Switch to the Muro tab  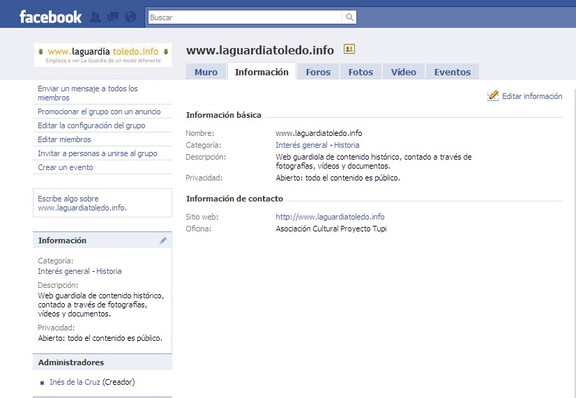[x=206, y=72]
